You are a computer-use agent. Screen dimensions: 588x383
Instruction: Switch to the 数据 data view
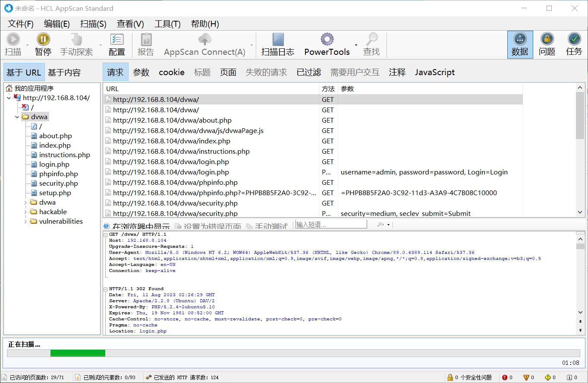point(520,44)
